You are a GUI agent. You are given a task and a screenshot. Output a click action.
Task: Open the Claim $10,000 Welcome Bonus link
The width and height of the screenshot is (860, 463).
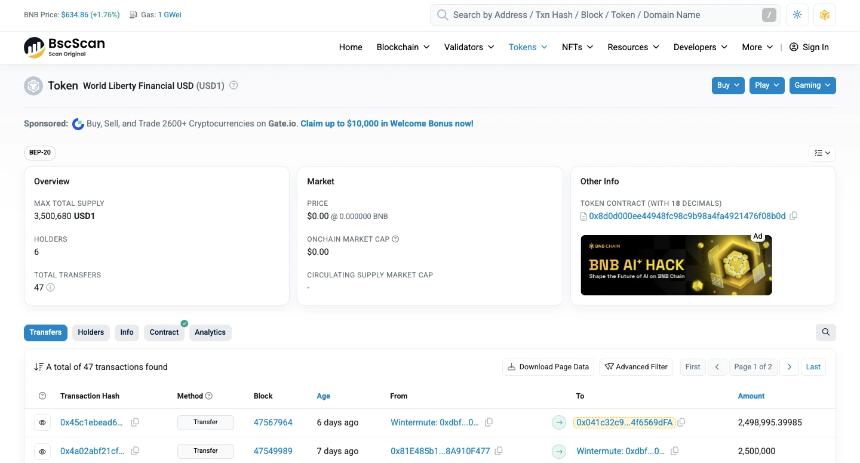point(387,124)
